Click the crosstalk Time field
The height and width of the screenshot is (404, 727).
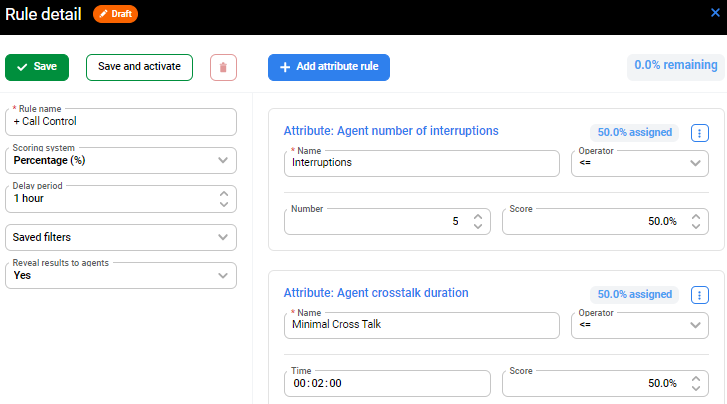(x=387, y=383)
